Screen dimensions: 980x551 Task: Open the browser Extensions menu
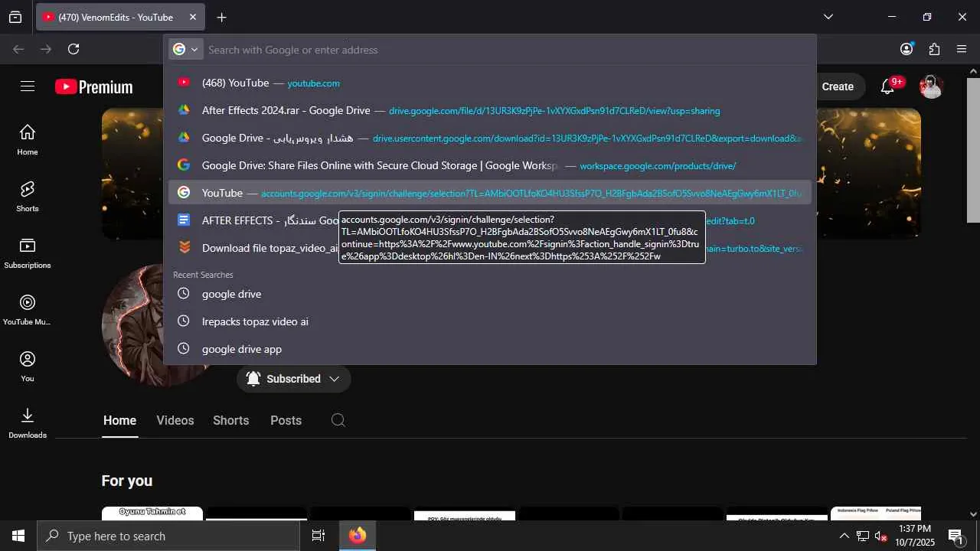pyautogui.click(x=934, y=49)
